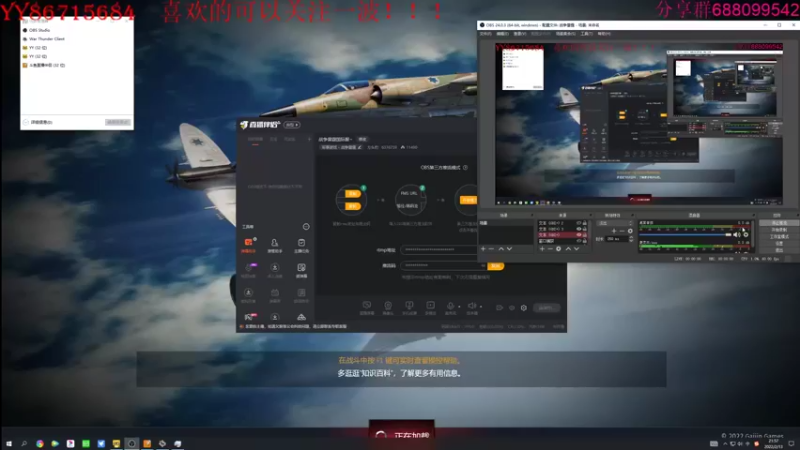Click the details expander in the Task Manager window
The image size is (800, 450).
point(38,122)
